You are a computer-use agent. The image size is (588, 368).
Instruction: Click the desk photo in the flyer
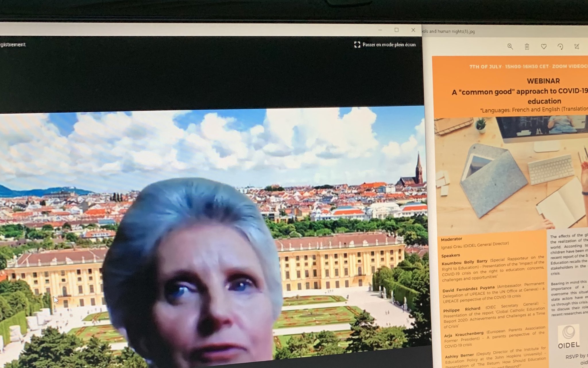click(x=511, y=174)
